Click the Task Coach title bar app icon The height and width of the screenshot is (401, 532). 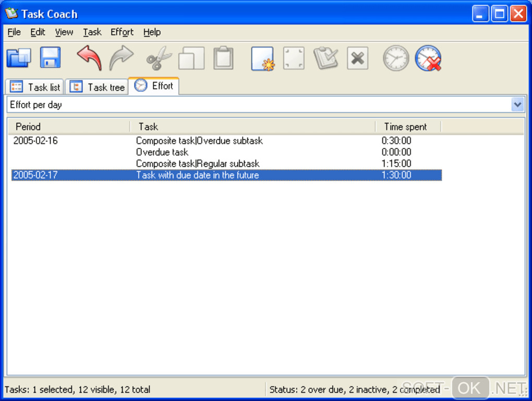click(x=11, y=14)
